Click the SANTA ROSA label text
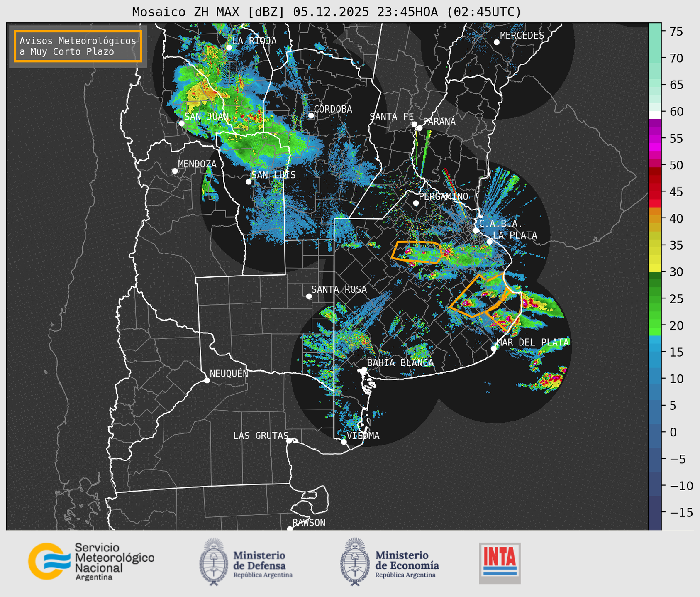This screenshot has width=700, height=597. tap(339, 289)
